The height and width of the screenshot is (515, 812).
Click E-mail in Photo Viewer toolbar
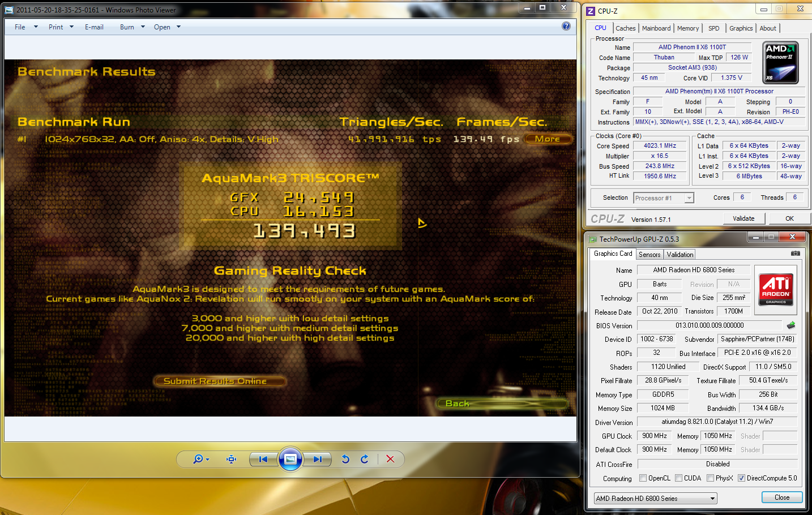[x=94, y=27]
